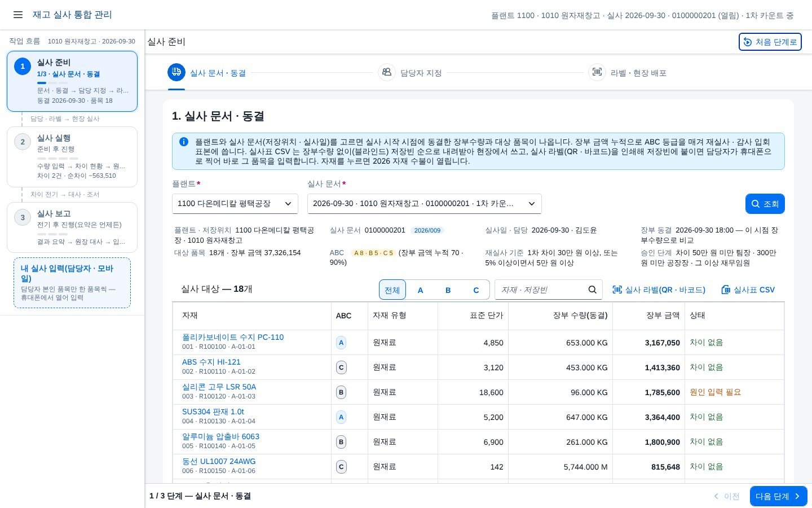Open the 플랜트 dropdown
Image resolution: width=812 pixels, height=508 pixels.
235,204
